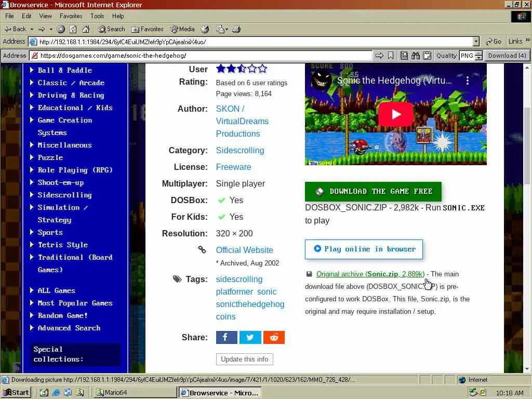This screenshot has height=399, width=532.
Task: Click the Show Desktop quick launch icon
Action: point(44,393)
